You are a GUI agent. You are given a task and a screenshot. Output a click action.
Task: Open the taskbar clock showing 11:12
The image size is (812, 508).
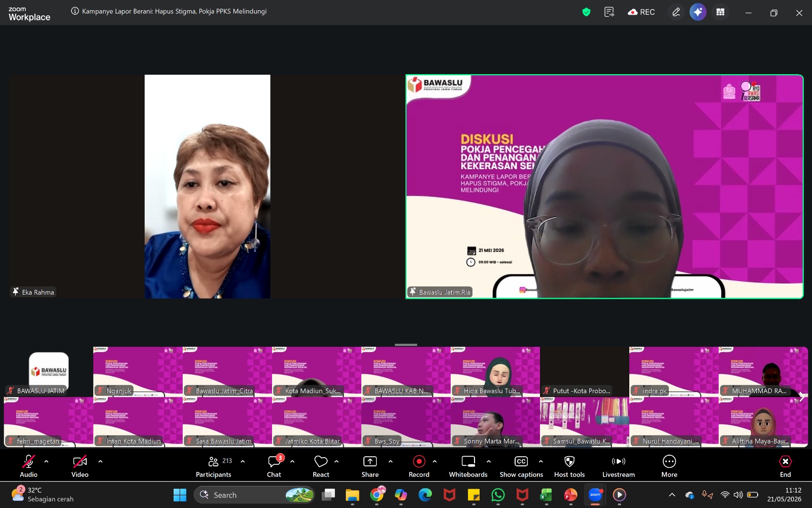point(784,495)
